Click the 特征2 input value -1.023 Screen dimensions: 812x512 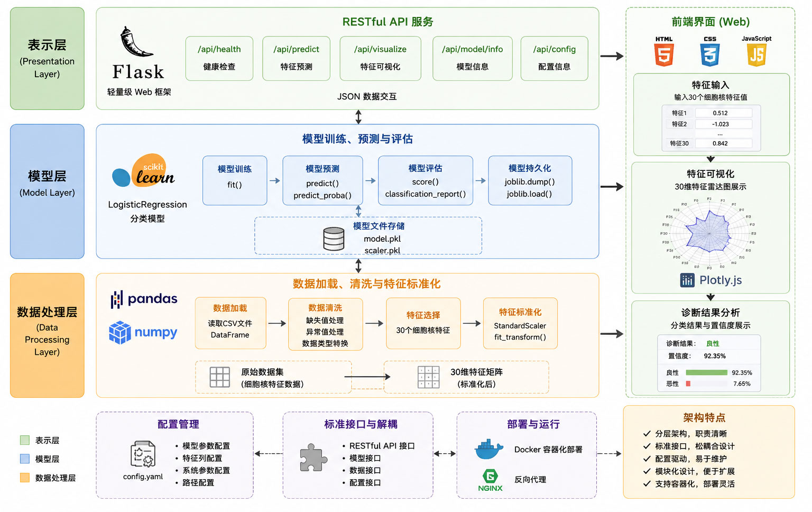[723, 124]
